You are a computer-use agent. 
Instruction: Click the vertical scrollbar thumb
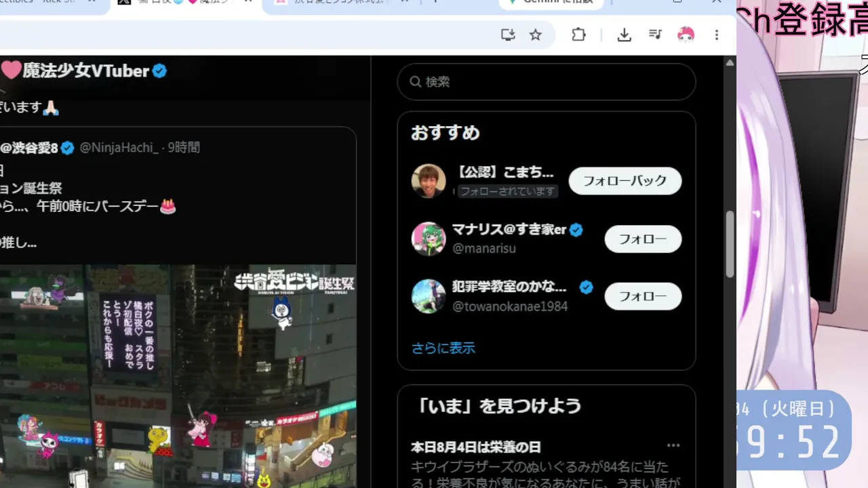coord(730,244)
